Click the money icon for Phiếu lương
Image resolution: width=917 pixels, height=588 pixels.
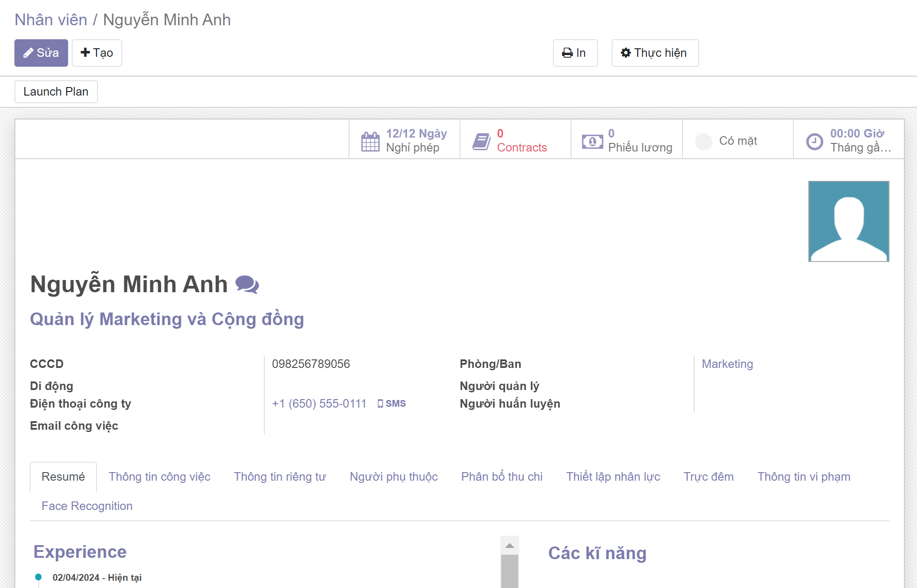(592, 142)
